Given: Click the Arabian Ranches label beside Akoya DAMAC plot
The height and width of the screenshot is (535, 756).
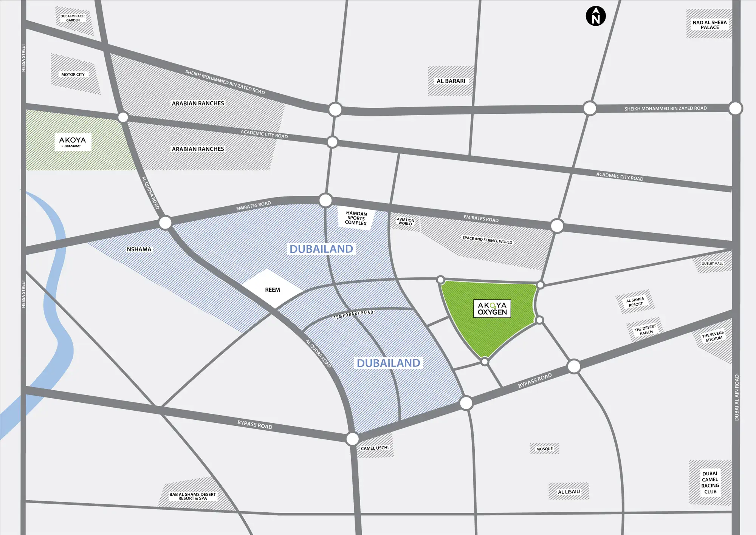Looking at the screenshot, I should (x=198, y=149).
